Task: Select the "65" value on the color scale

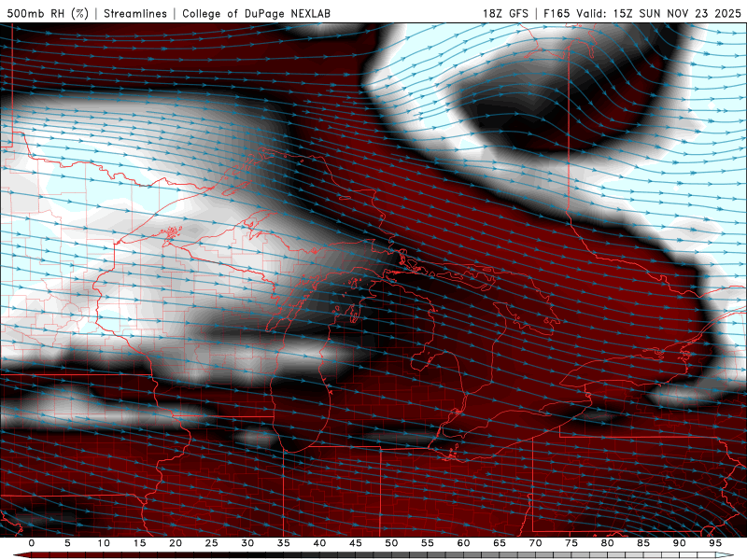Action: pyautogui.click(x=500, y=543)
